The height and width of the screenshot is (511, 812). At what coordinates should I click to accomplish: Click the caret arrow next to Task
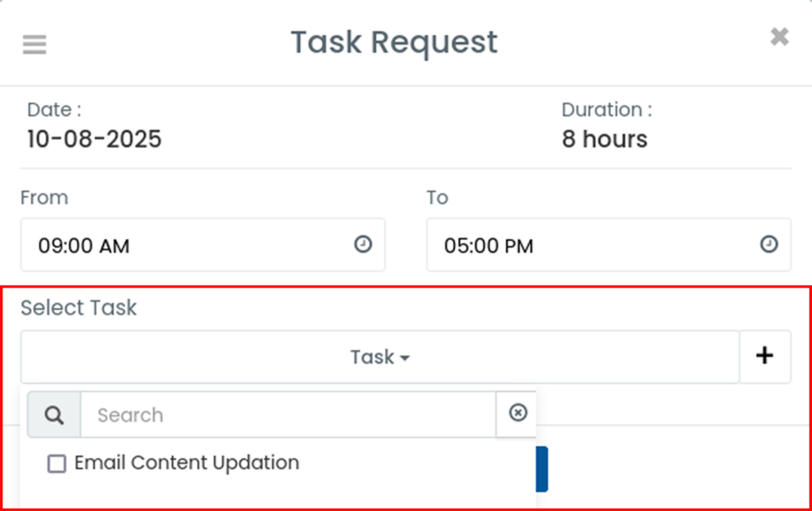tap(405, 358)
